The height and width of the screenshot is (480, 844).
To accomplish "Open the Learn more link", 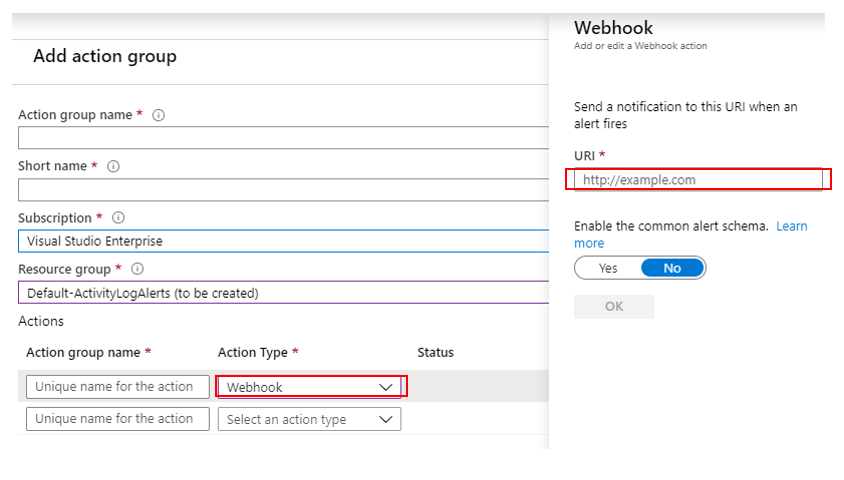I will pos(589,243).
